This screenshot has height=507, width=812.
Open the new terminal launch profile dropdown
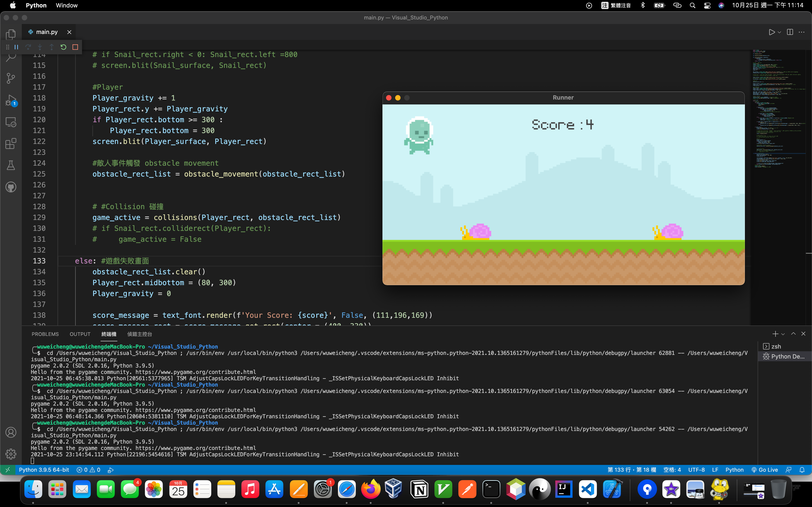(x=783, y=334)
